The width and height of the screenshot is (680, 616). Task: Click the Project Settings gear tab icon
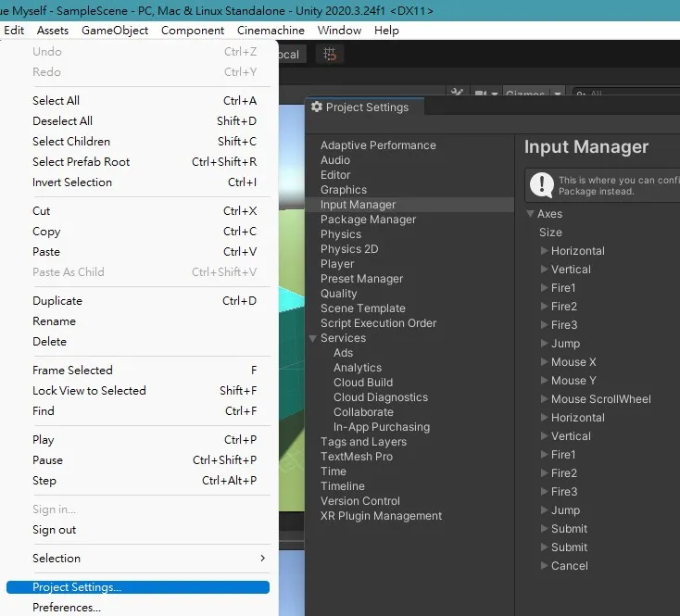(x=317, y=107)
